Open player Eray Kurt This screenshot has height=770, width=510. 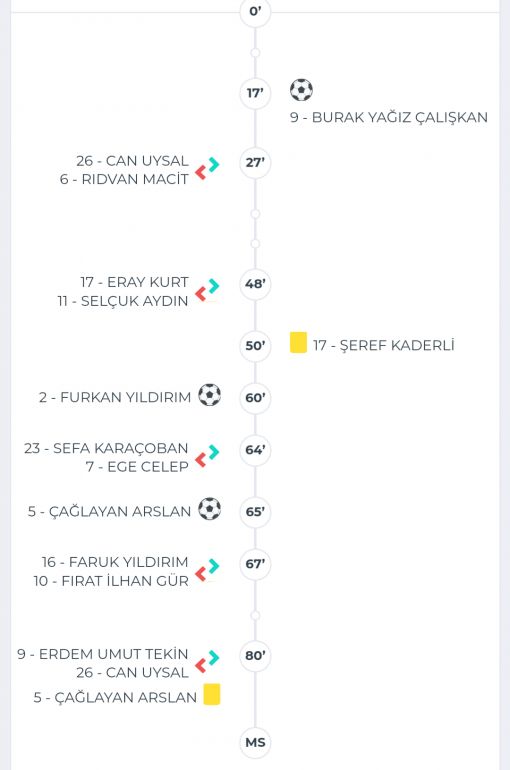click(x=134, y=282)
